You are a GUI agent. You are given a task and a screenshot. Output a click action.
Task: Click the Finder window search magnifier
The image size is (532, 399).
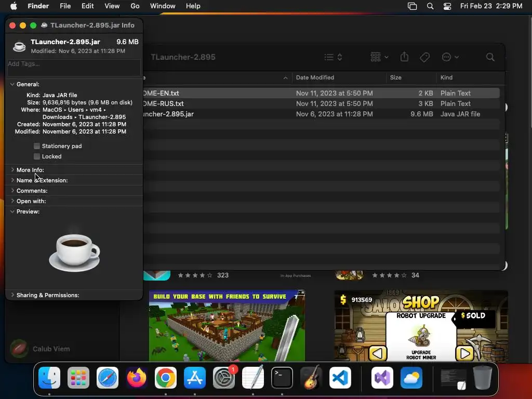click(x=490, y=57)
